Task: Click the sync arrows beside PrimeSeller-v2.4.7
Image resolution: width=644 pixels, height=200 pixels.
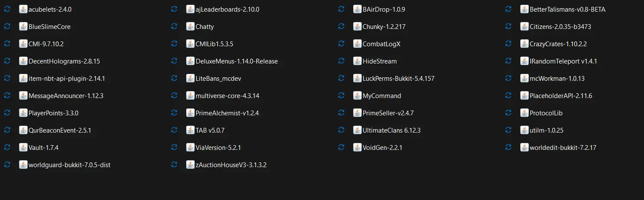Action: pyautogui.click(x=341, y=113)
